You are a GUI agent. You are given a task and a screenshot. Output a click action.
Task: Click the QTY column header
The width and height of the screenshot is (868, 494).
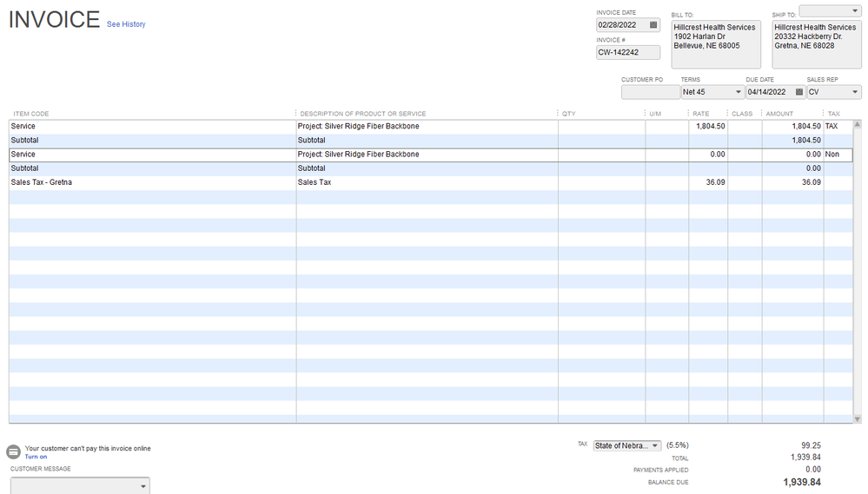569,114
